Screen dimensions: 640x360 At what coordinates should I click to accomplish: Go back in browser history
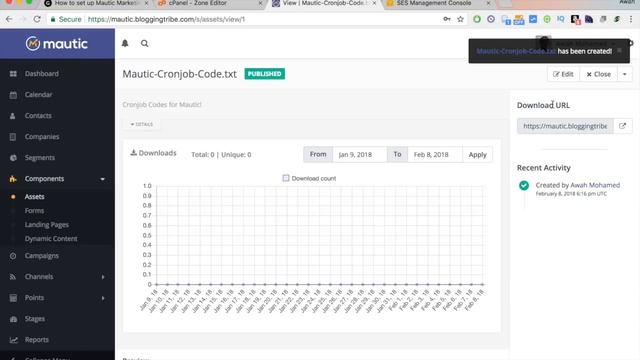point(9,19)
